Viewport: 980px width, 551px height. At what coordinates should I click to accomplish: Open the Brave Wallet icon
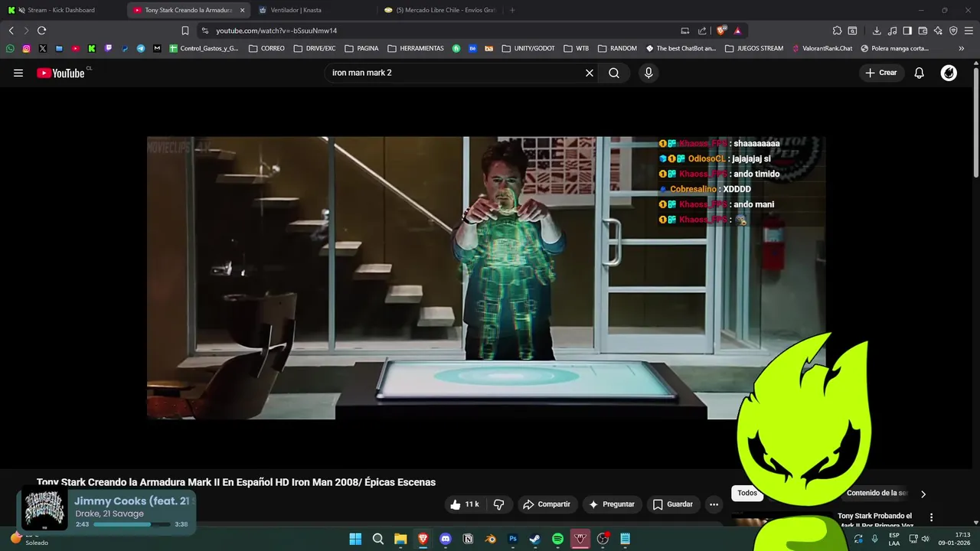coord(923,31)
